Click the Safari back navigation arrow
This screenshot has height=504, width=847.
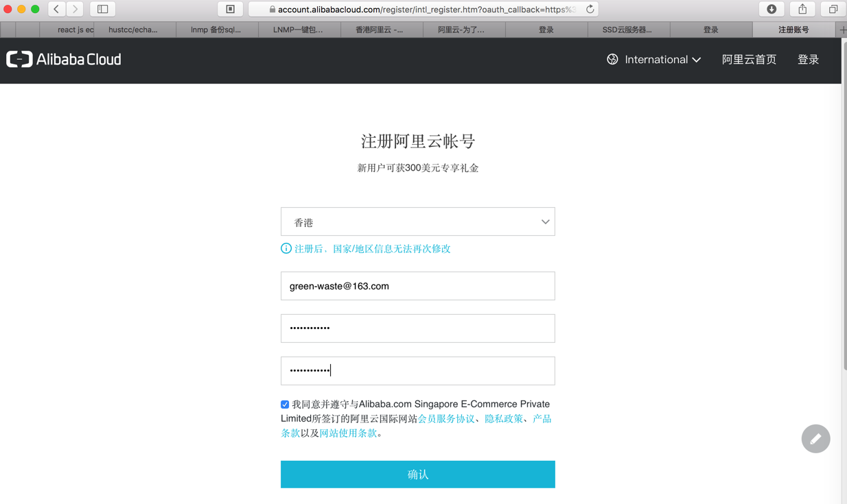57,9
